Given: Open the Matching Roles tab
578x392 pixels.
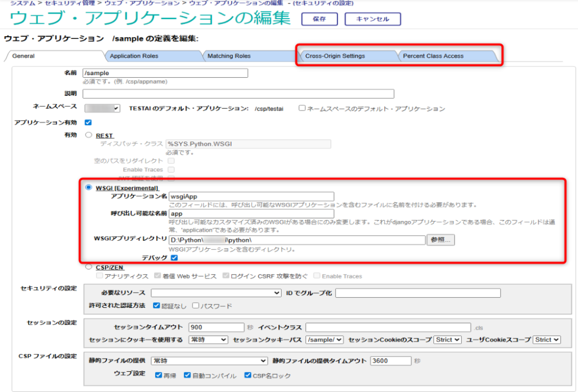Looking at the screenshot, I should [x=229, y=56].
